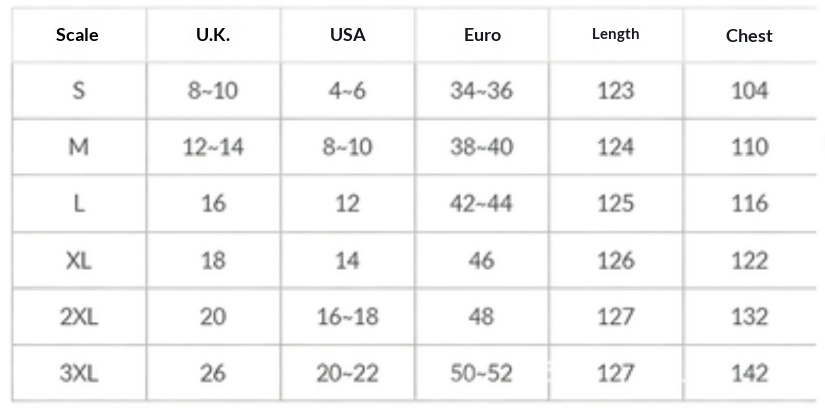825x413 pixels.
Task: Click the XL size row label
Action: click(x=78, y=260)
